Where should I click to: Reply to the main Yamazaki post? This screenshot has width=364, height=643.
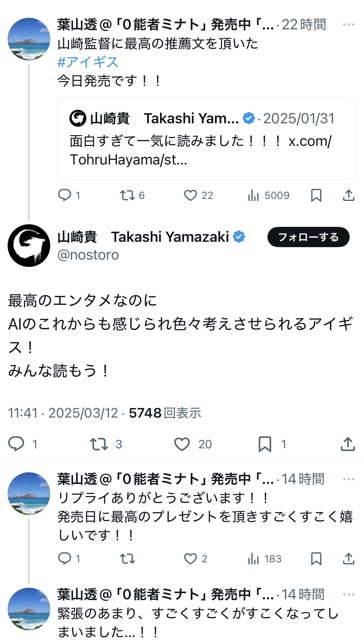coord(16,444)
